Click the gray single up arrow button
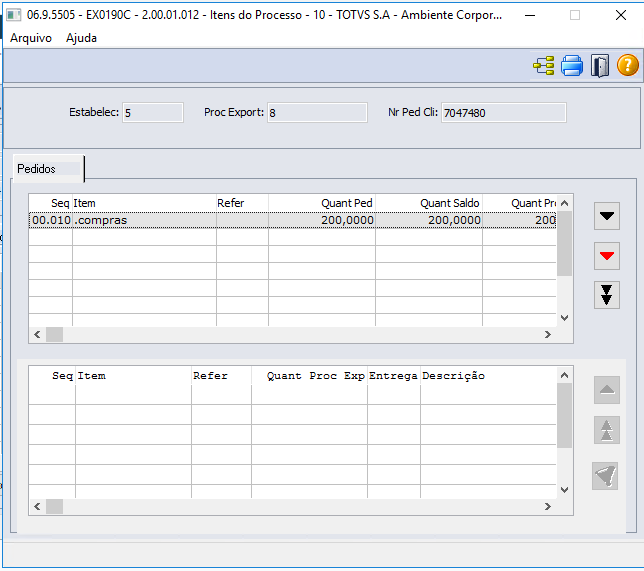This screenshot has width=644, height=571. coord(607,390)
